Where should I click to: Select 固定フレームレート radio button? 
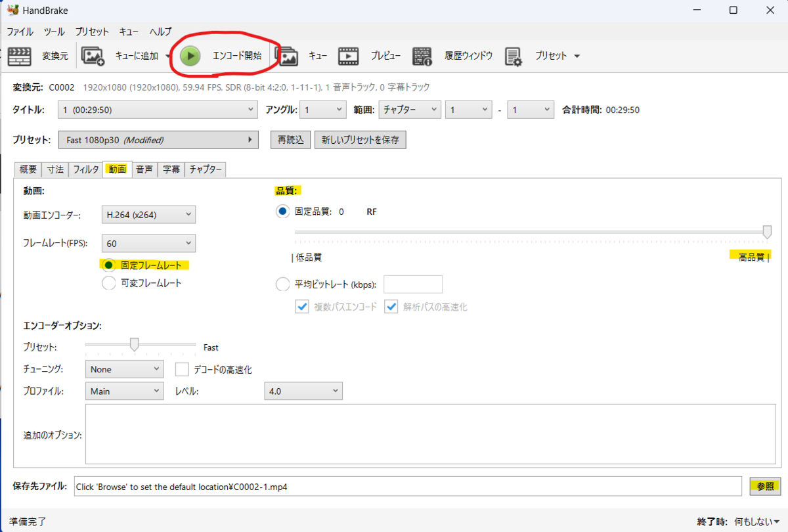coord(109,265)
